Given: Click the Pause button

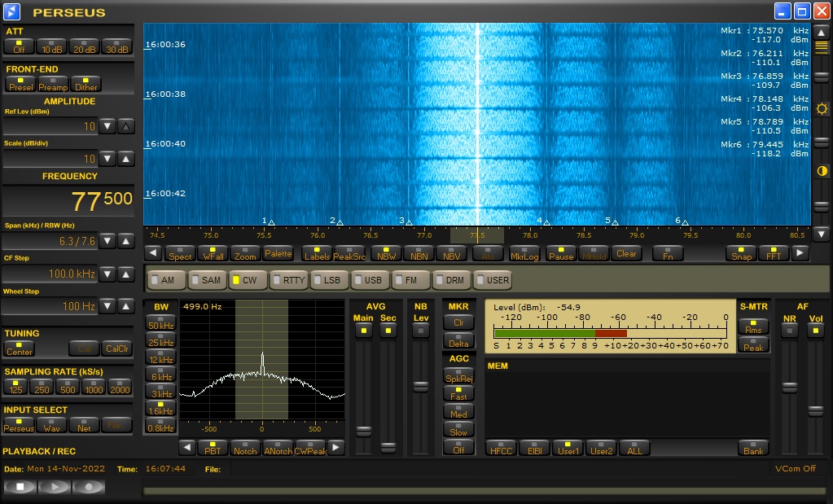Looking at the screenshot, I should tap(561, 253).
